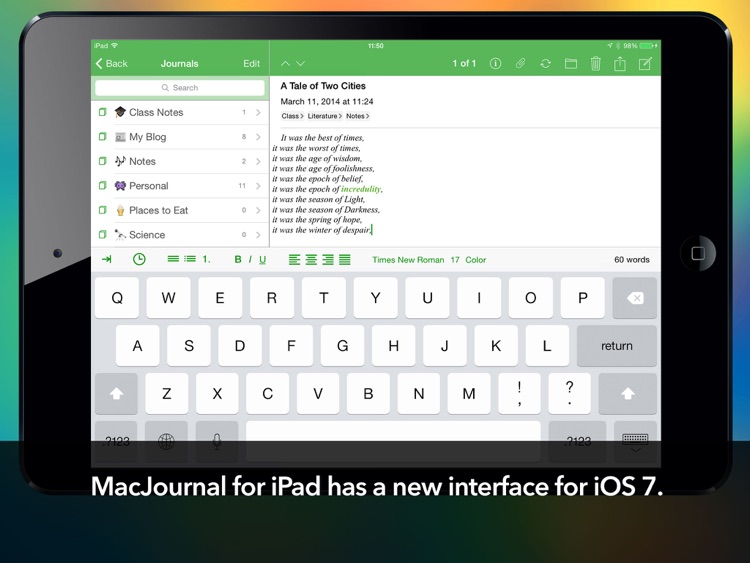The width and height of the screenshot is (750, 563).
Task: Open the Science journal
Action: pos(180,234)
